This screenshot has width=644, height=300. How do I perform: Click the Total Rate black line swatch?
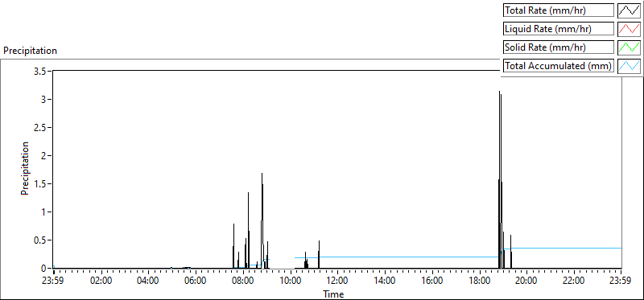point(630,10)
